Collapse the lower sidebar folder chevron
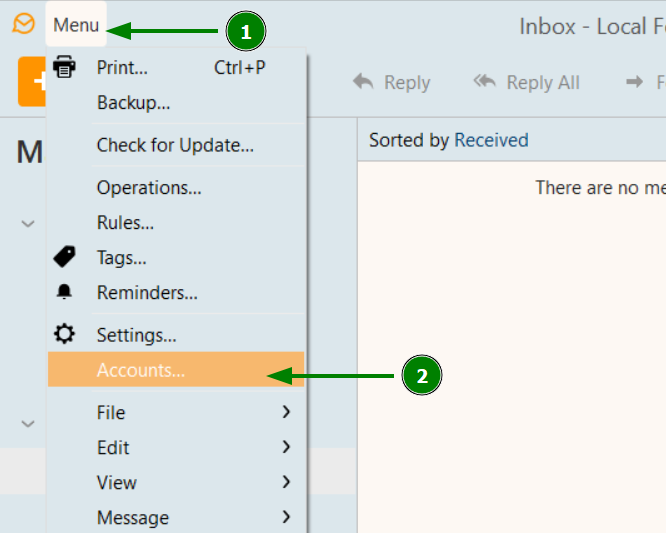This screenshot has height=533, width=666. pos(28,423)
